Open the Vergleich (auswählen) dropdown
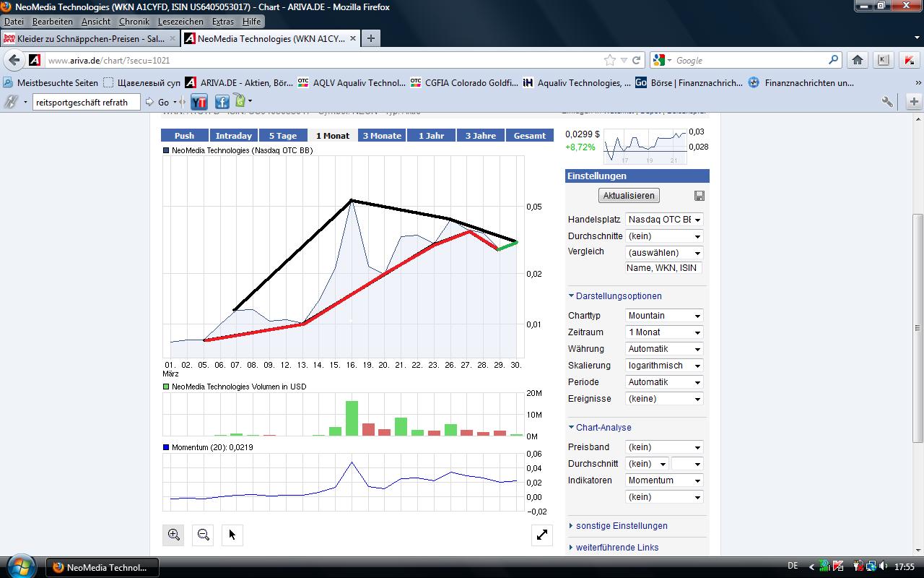 click(664, 253)
